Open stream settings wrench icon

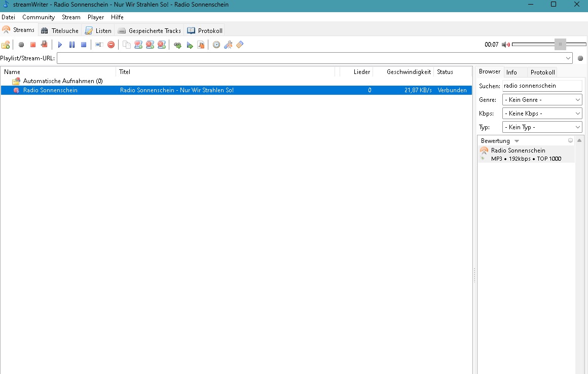pos(228,45)
